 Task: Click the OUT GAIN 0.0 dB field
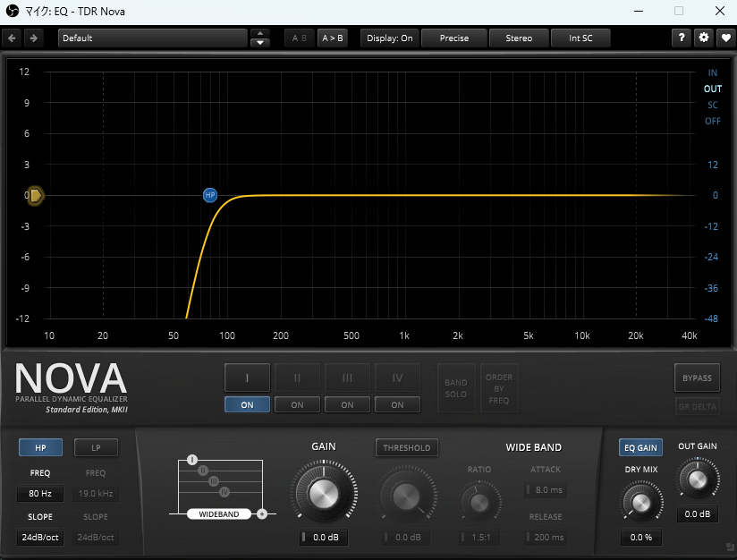[698, 513]
